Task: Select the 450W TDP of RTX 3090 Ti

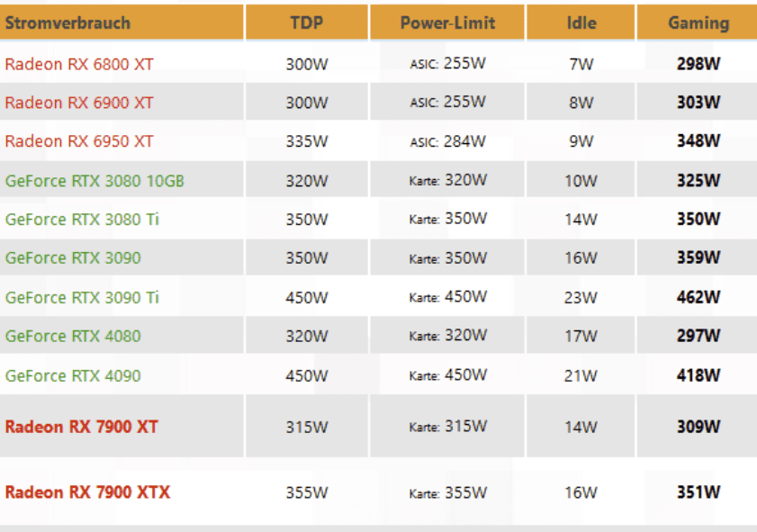Action: tap(307, 297)
